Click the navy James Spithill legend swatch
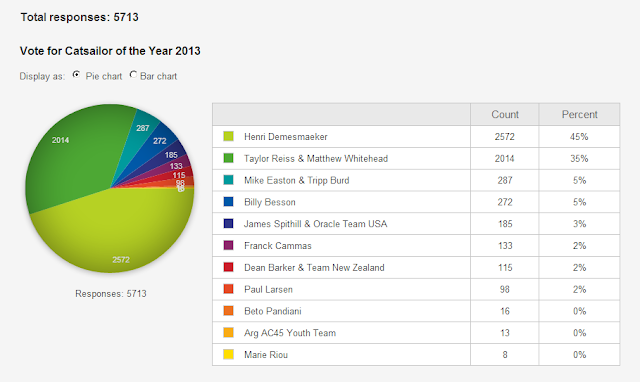Viewport: 640px width, 382px height. click(x=229, y=224)
